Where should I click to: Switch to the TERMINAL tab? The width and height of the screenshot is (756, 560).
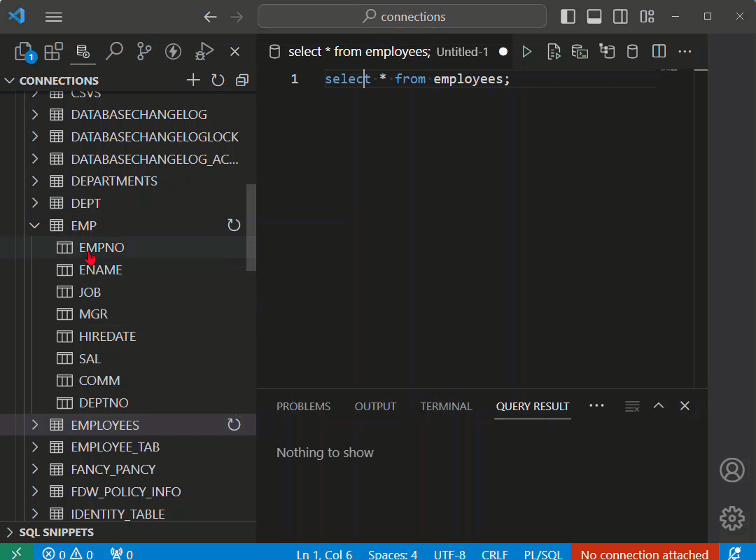pyautogui.click(x=446, y=407)
